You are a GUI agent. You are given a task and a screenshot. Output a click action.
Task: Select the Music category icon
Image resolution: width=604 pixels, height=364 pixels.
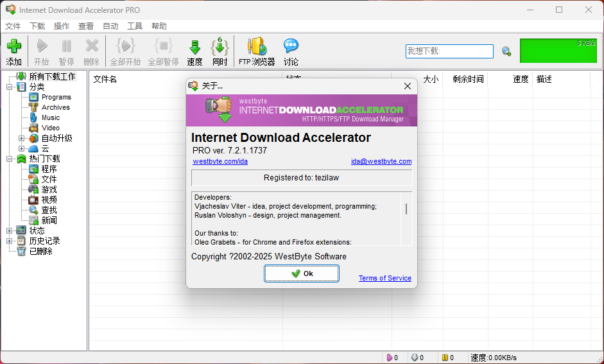click(34, 117)
